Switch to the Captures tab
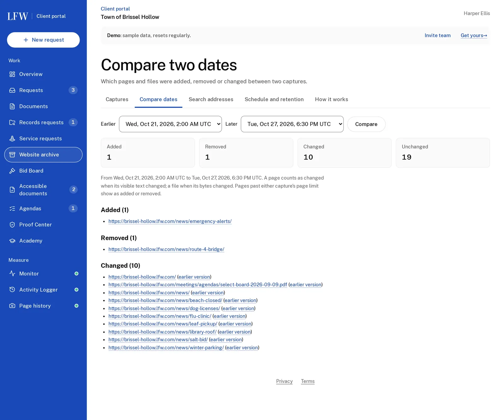 point(117,99)
